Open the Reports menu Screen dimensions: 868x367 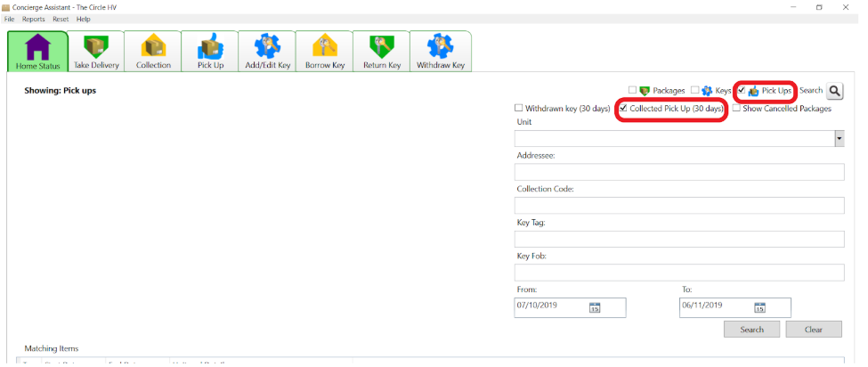(34, 19)
